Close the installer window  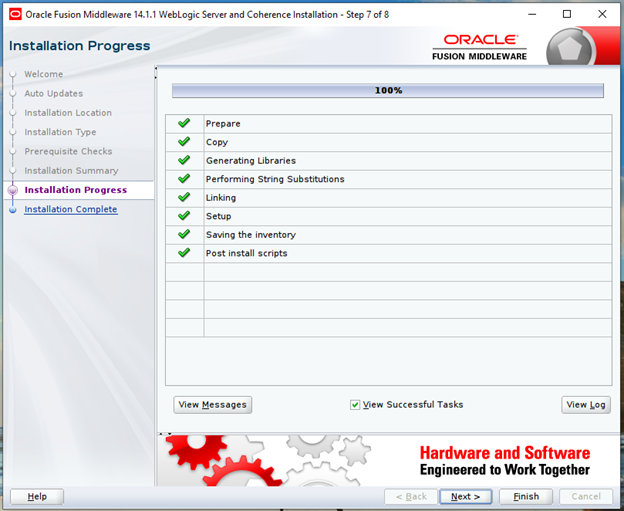pyautogui.click(x=602, y=15)
